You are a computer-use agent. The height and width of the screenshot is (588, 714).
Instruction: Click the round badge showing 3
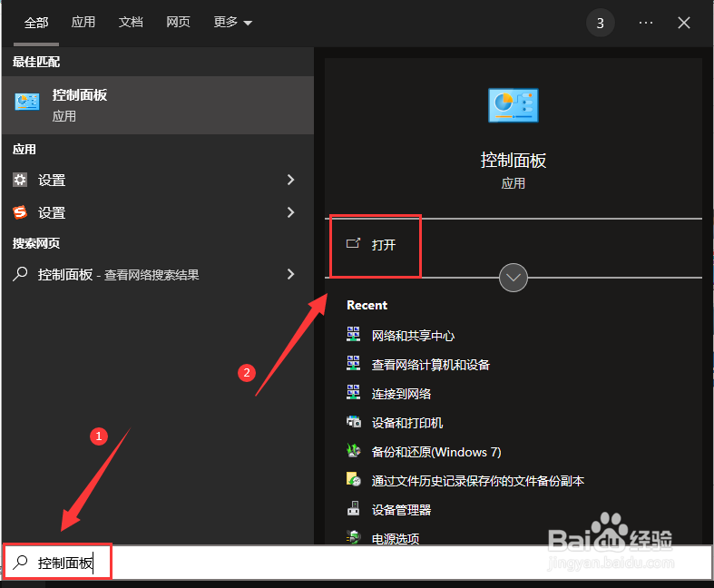(601, 23)
